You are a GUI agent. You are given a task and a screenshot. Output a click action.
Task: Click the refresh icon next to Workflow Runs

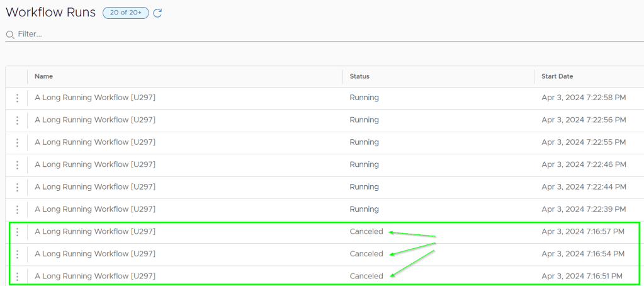click(x=157, y=13)
